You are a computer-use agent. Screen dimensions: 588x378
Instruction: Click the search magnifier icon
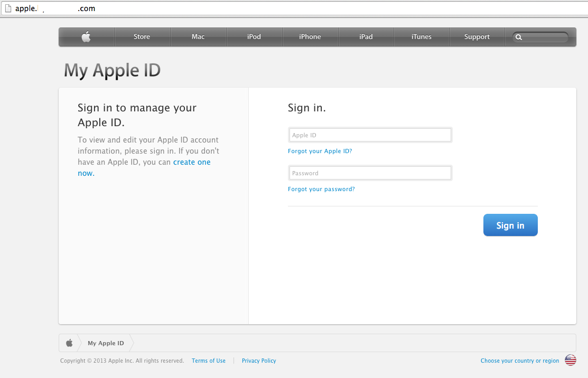point(519,37)
